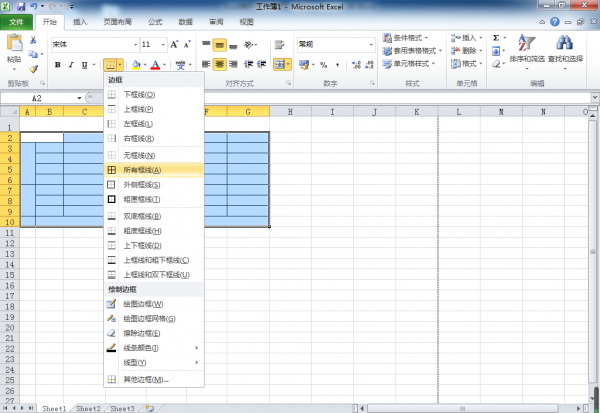
Task: Click the Decrease Decimal icon
Action: pyautogui.click(x=369, y=65)
